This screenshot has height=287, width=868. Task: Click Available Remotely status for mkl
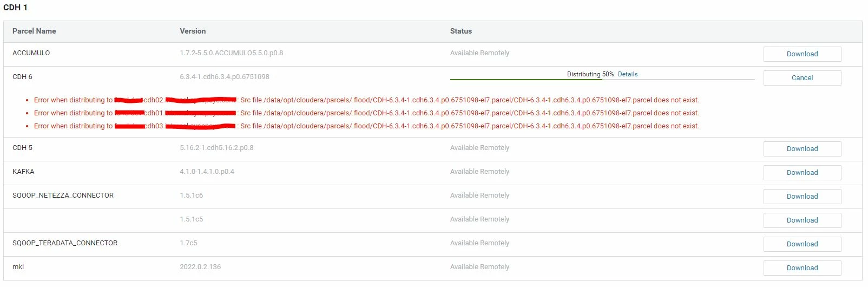(x=479, y=267)
